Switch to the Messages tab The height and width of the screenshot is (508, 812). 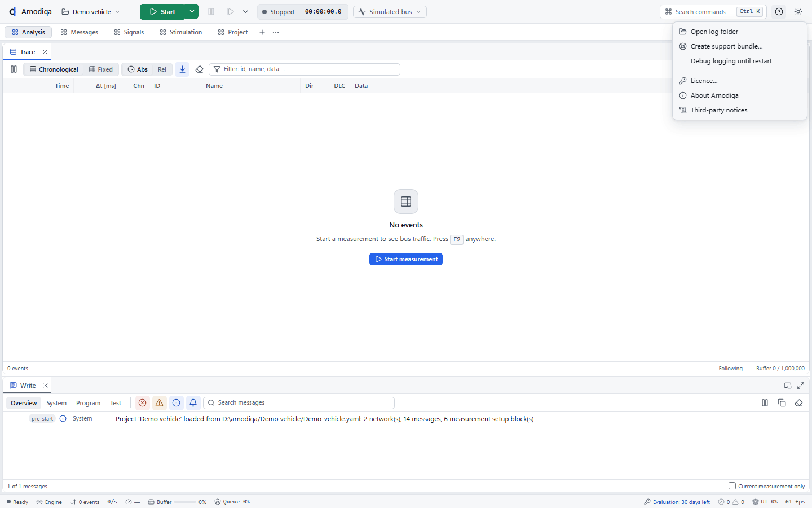[x=80, y=32]
